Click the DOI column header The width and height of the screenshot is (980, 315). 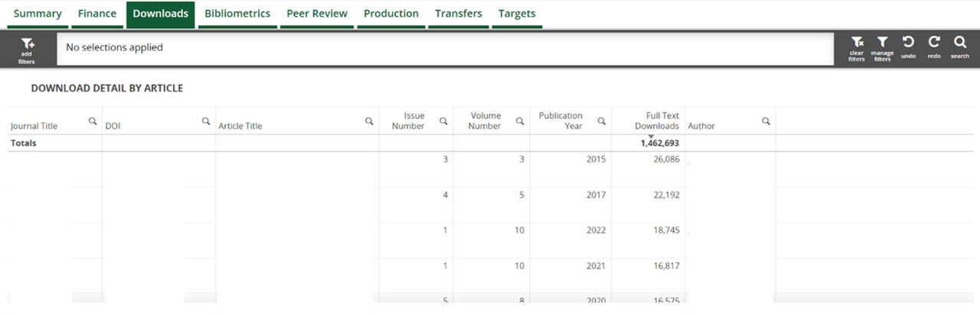113,126
